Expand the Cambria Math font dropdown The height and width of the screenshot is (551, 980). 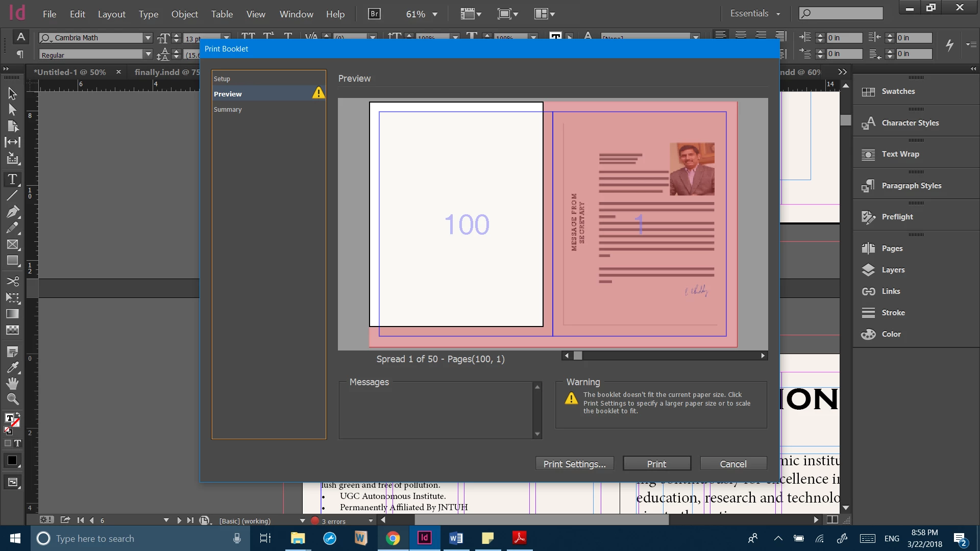pos(148,38)
